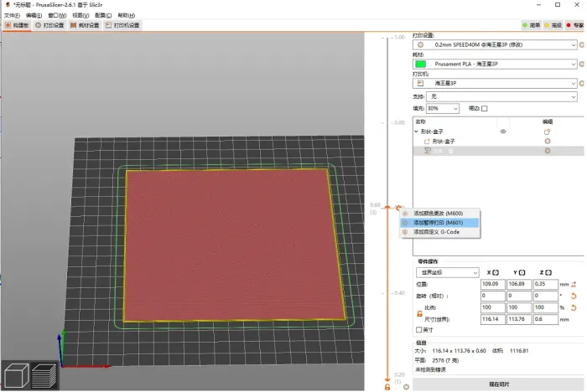Screen dimensions: 587x392
Task: Click the add-marker icon at layer 0.60
Action: coord(398,208)
